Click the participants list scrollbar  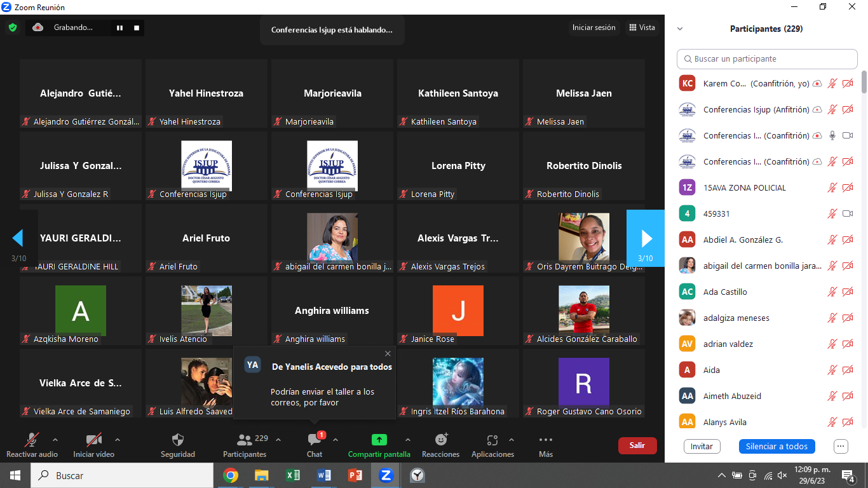864,81
